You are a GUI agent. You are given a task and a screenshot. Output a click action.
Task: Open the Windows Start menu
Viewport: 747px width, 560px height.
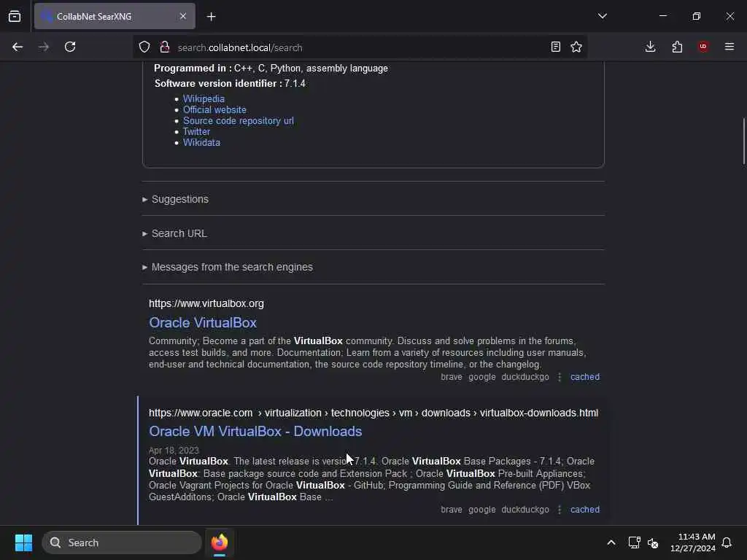[x=23, y=542]
